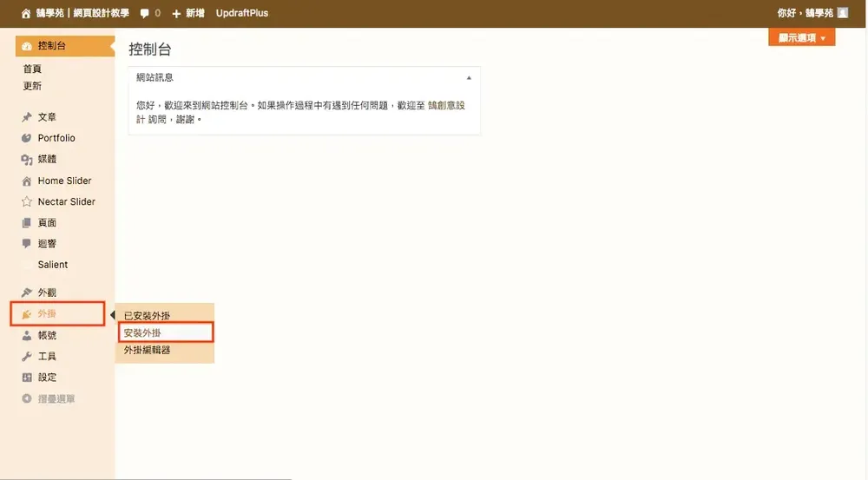Open the 設定 settings menu label
868x480 pixels.
pos(47,378)
